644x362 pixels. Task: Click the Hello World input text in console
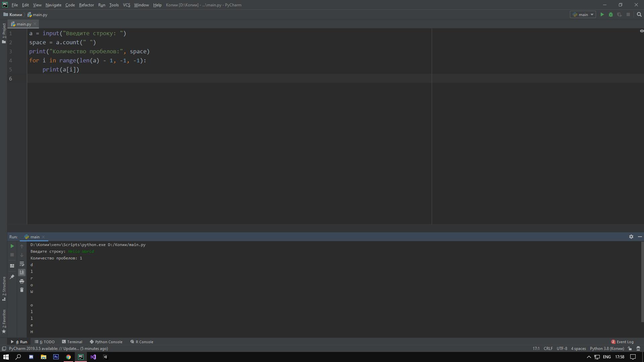pyautogui.click(x=81, y=251)
